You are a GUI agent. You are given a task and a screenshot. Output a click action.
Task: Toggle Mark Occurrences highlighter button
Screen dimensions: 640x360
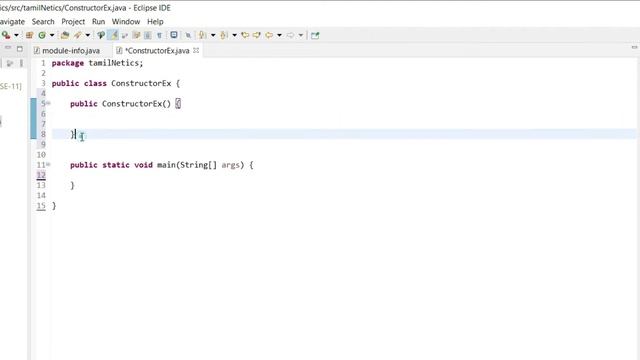(x=113, y=35)
